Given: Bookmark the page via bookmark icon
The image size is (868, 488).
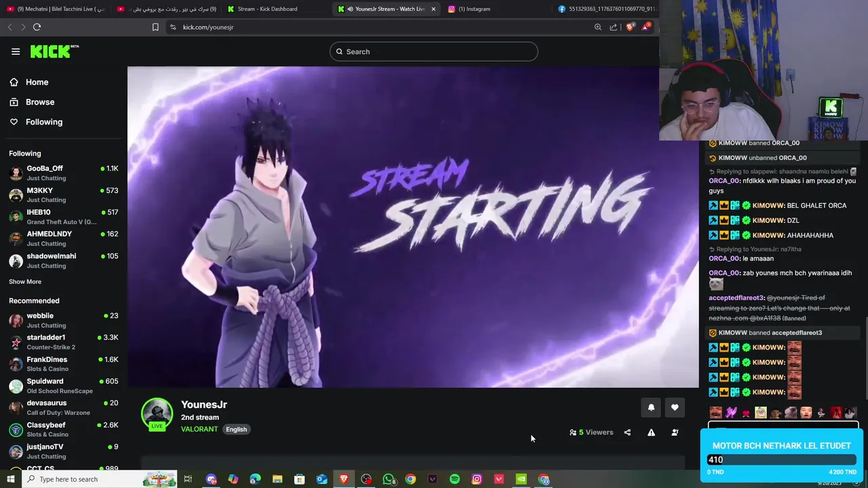Looking at the screenshot, I should click(x=155, y=27).
